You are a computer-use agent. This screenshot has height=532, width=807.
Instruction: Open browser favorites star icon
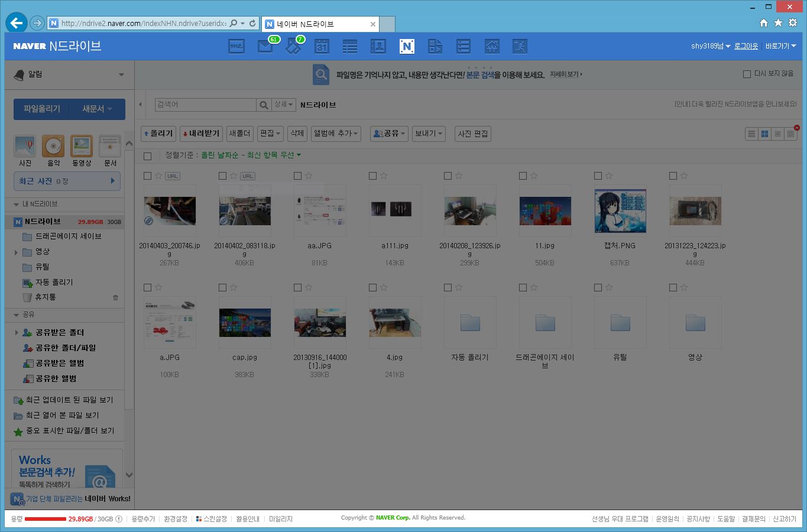(x=778, y=23)
